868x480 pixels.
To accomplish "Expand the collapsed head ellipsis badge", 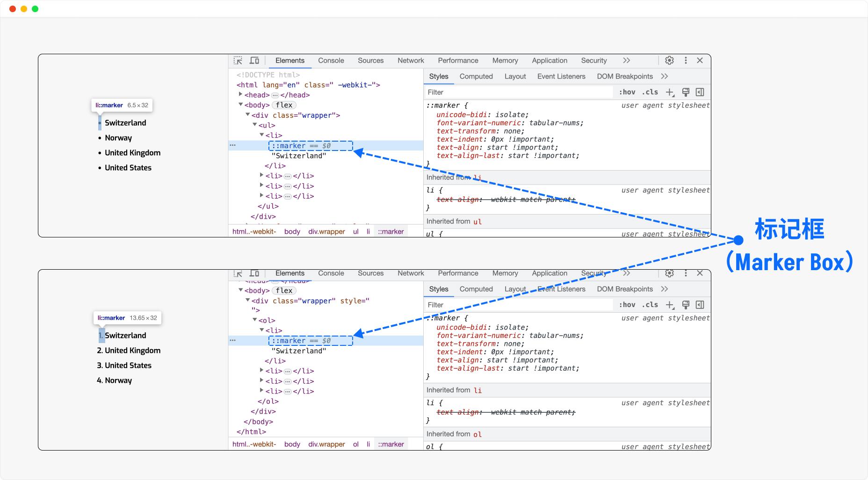I will [275, 95].
